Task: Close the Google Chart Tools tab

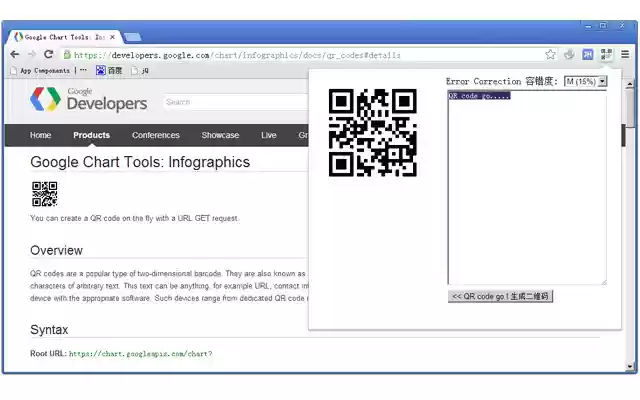Action: pyautogui.click(x=113, y=37)
